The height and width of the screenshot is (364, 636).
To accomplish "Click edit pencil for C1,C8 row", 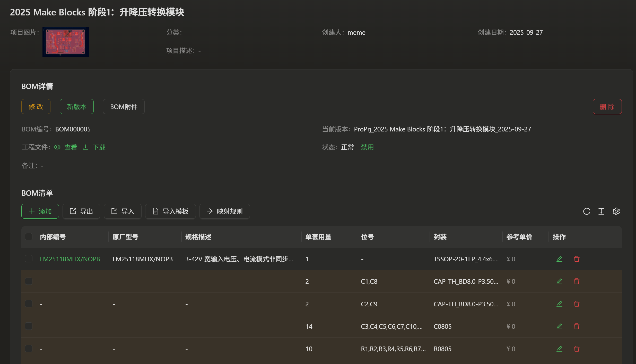I will [559, 281].
